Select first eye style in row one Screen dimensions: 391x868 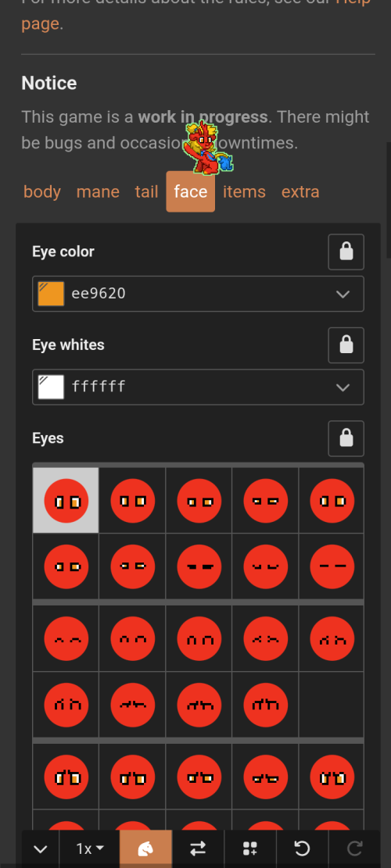[66, 501]
